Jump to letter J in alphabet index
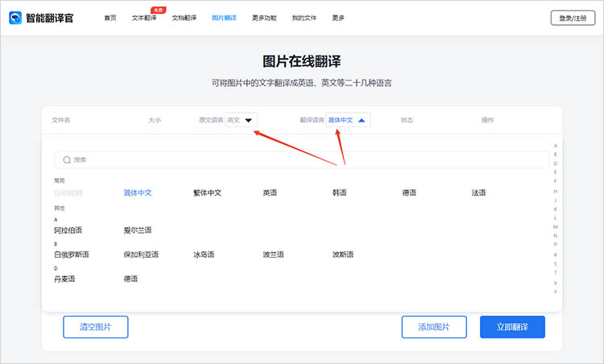This screenshot has width=604, height=364. click(556, 201)
